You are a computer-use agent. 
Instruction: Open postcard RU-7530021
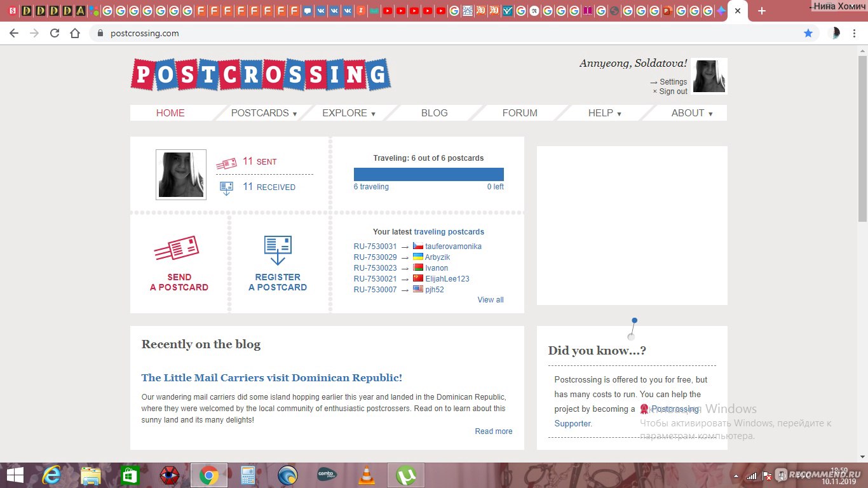coord(375,278)
